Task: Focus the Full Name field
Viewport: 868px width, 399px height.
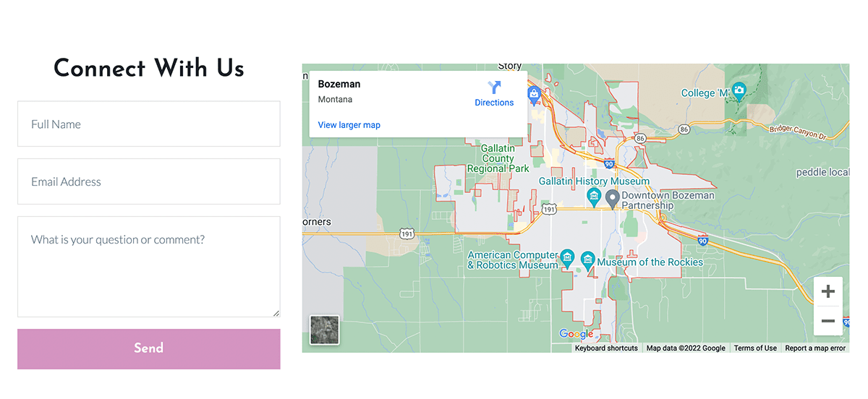Action: [x=148, y=124]
